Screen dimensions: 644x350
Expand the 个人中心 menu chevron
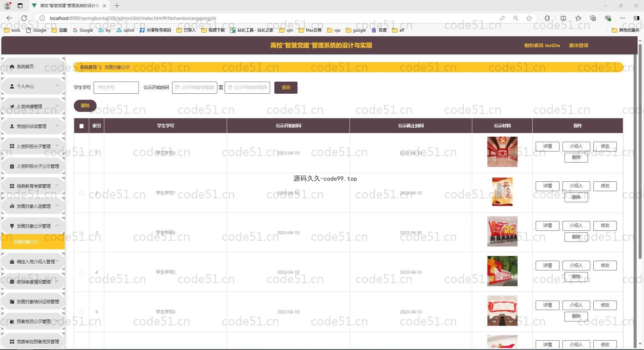[57, 86]
